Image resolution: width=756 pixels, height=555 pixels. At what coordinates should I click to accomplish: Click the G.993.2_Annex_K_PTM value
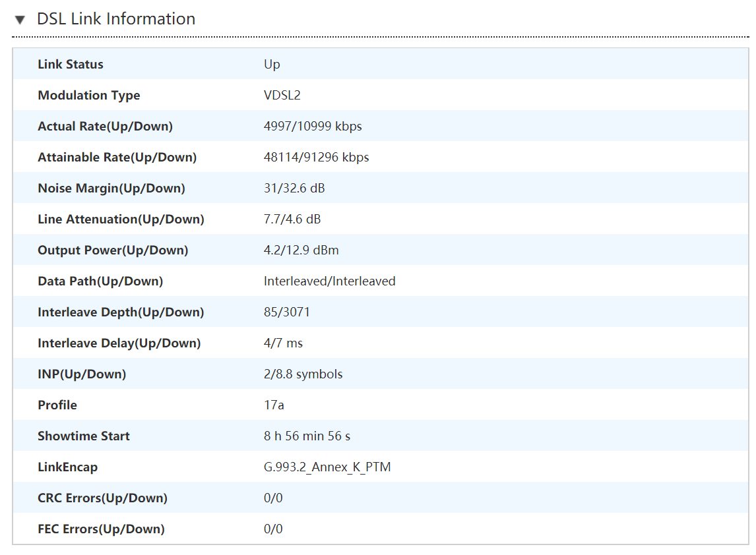327,467
